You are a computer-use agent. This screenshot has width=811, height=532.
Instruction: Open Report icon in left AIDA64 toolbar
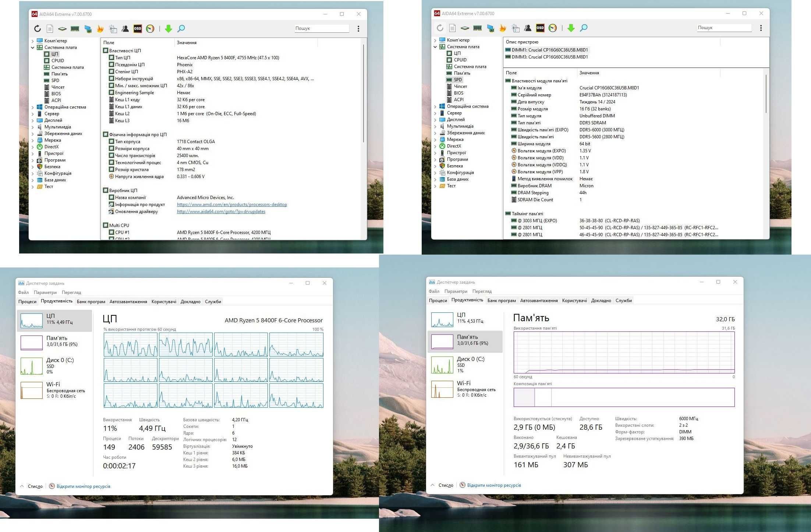(x=50, y=29)
